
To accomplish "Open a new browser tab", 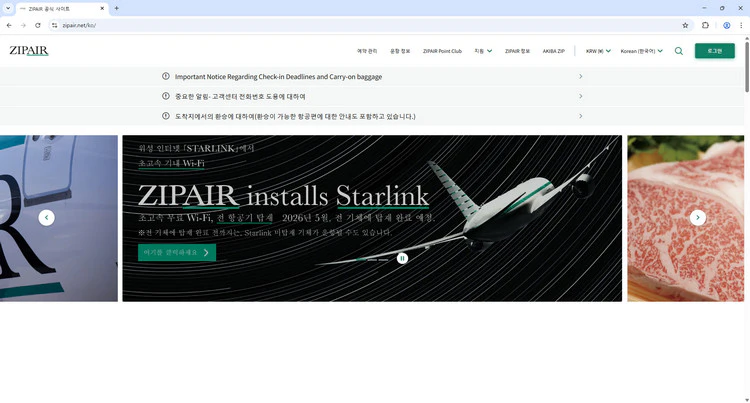I will click(x=116, y=8).
